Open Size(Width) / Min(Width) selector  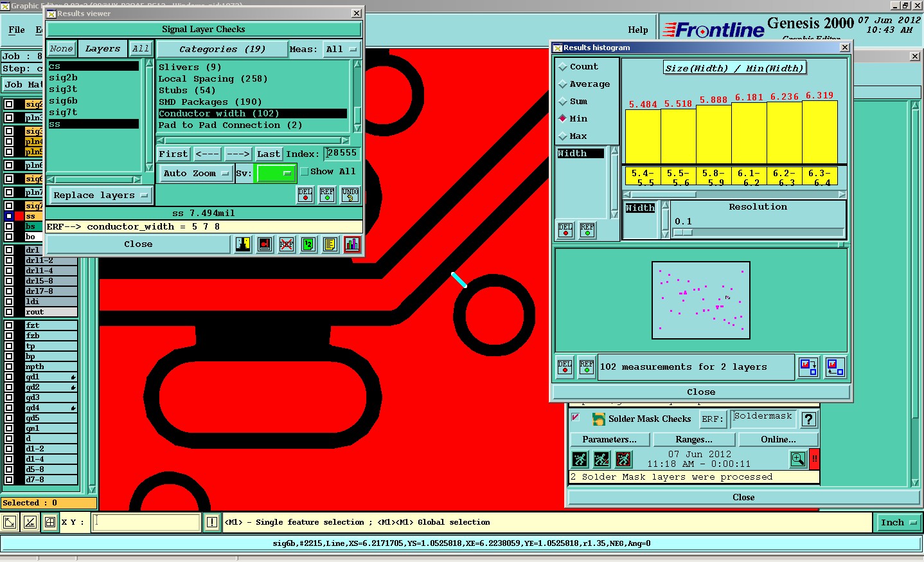click(x=734, y=68)
